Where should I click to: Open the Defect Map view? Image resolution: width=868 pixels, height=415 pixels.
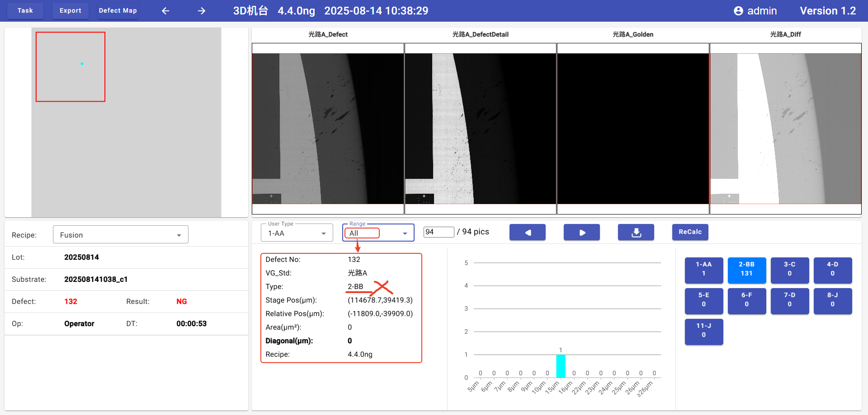click(x=118, y=10)
